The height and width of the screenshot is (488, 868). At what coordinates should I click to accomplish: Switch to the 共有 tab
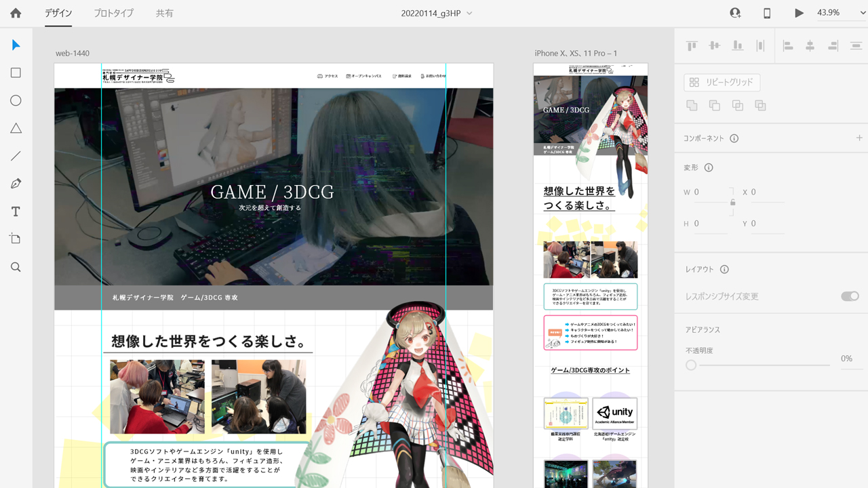[x=164, y=13]
